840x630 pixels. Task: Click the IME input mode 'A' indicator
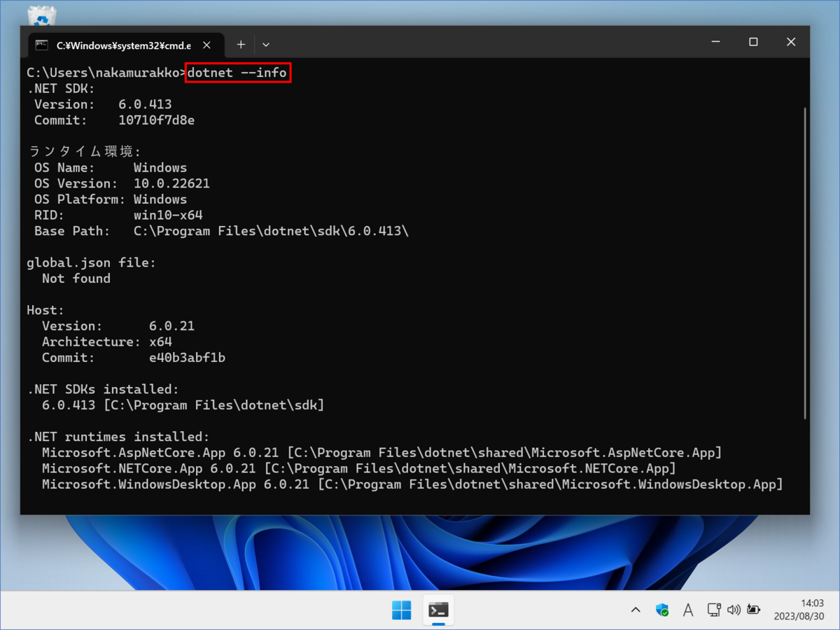click(x=688, y=610)
